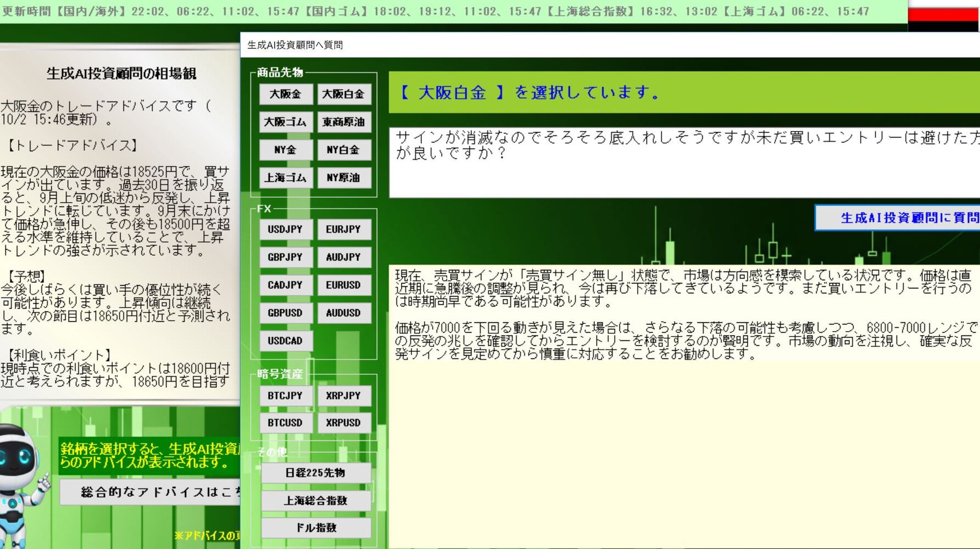This screenshot has height=549, width=980.
Task: Select EURJPY currency pair
Action: click(344, 229)
